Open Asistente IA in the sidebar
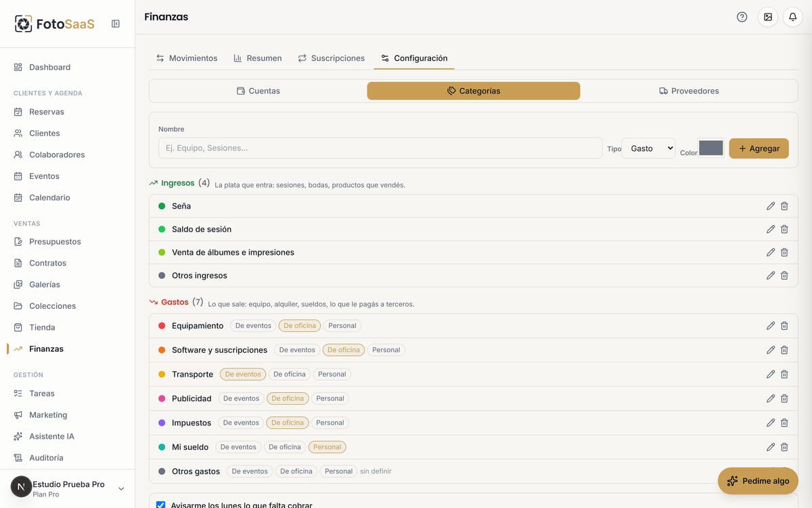Image resolution: width=812 pixels, height=508 pixels. tap(68, 436)
